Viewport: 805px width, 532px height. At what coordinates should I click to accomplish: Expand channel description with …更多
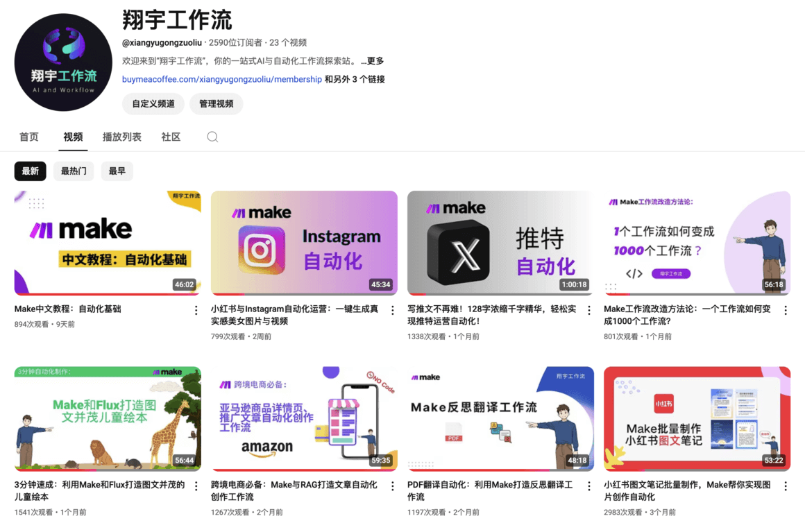coord(373,61)
